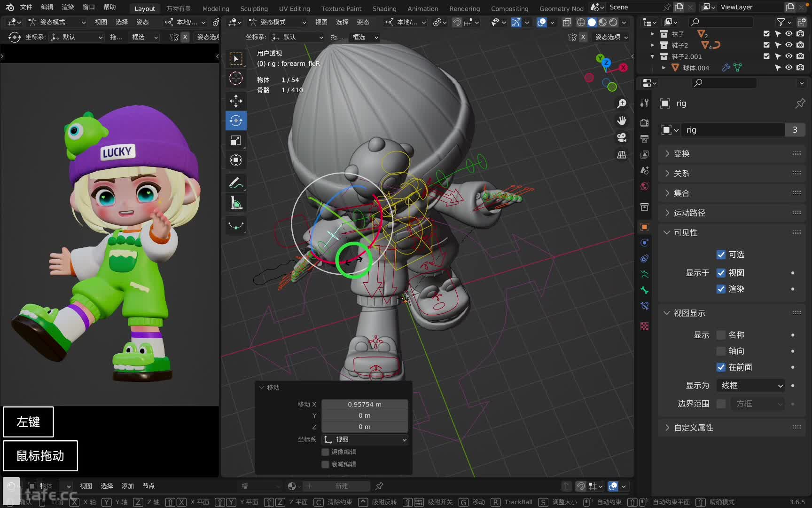Open the Output properties tab

click(x=645, y=138)
